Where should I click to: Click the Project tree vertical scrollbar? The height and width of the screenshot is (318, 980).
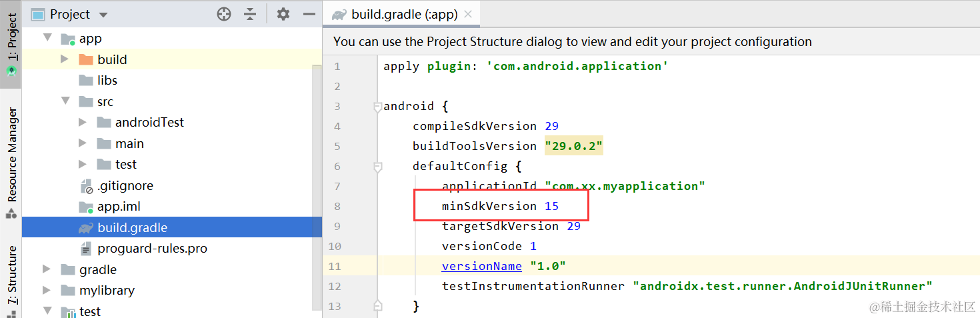point(317,187)
